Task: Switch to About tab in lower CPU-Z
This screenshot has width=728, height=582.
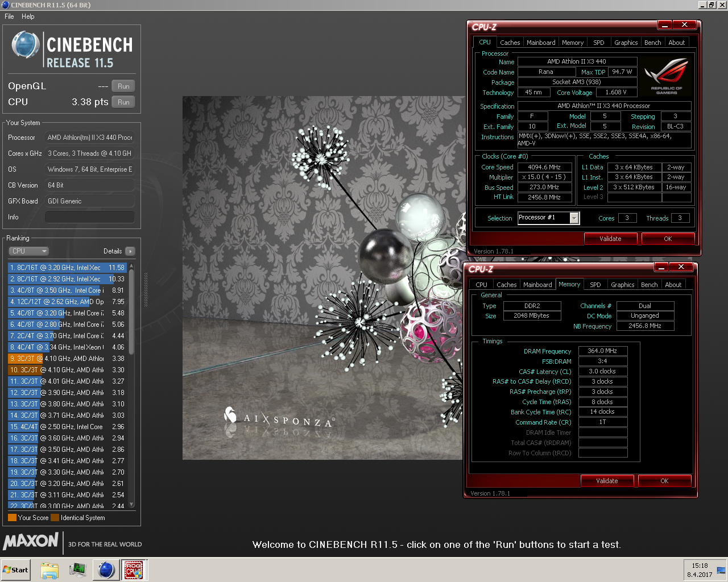Action: coord(673,285)
